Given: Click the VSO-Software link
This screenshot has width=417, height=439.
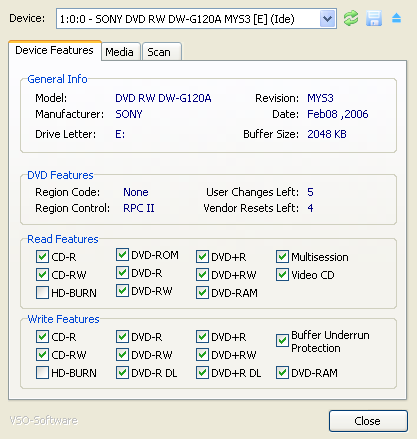Looking at the screenshot, I should pos(43,420).
